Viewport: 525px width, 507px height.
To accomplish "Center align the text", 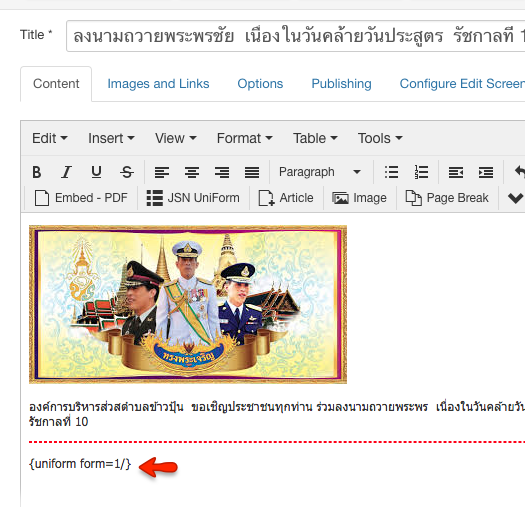I will [192, 172].
